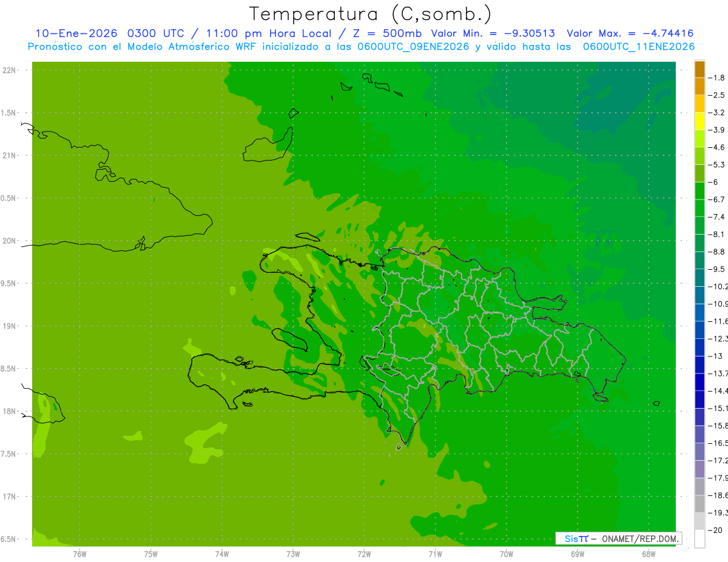Image resolution: width=728 pixels, height=562 pixels.
Task: Click the '10-Ene-2026 0300 UTC' date text
Action: coord(109,33)
